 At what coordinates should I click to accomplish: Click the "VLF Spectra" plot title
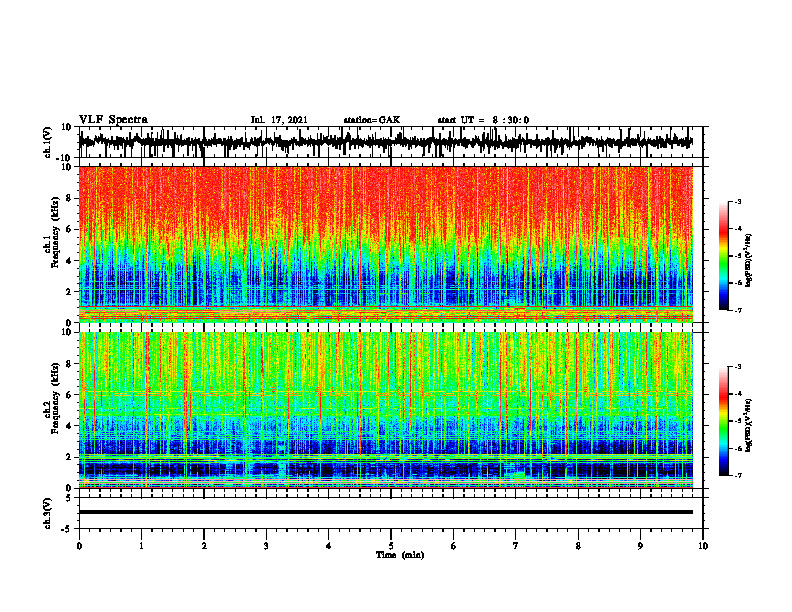(x=113, y=120)
